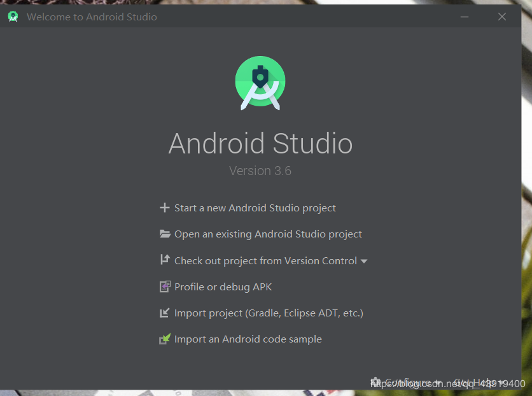Click the Version 3.6 label
The height and width of the screenshot is (396, 532).
pos(260,171)
